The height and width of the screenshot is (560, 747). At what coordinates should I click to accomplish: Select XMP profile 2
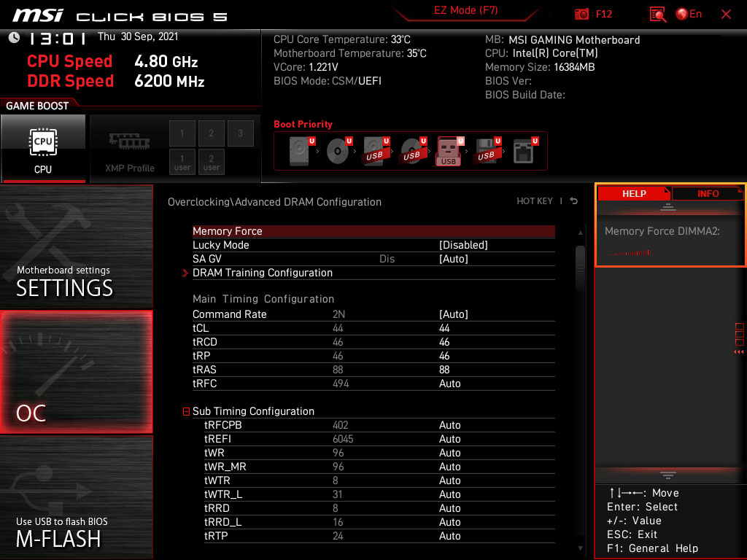(211, 133)
